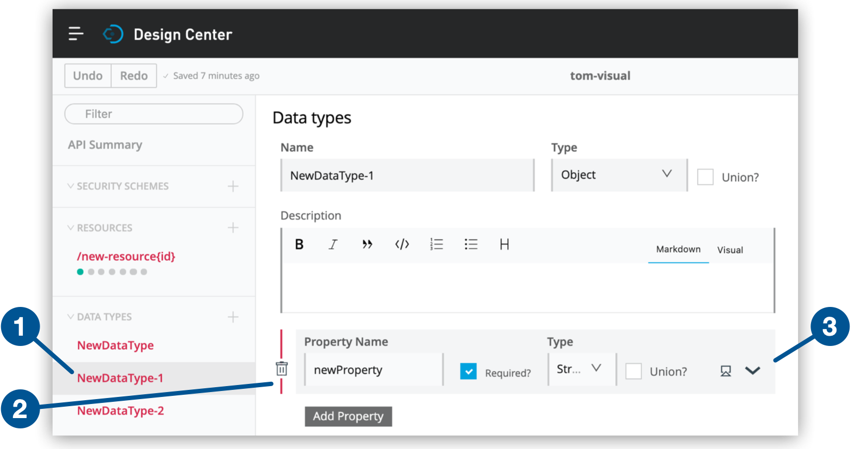The image size is (868, 449).
Task: Enable Union? for the data type
Action: (705, 177)
